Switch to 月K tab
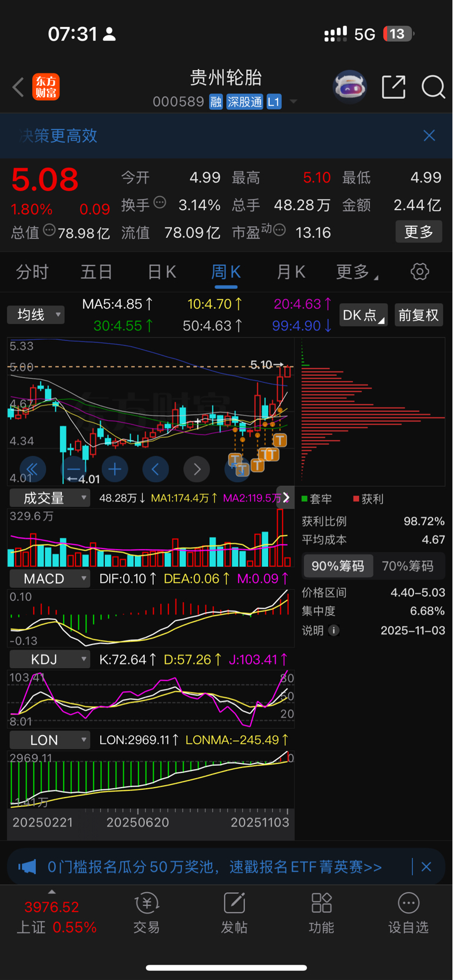 [290, 272]
